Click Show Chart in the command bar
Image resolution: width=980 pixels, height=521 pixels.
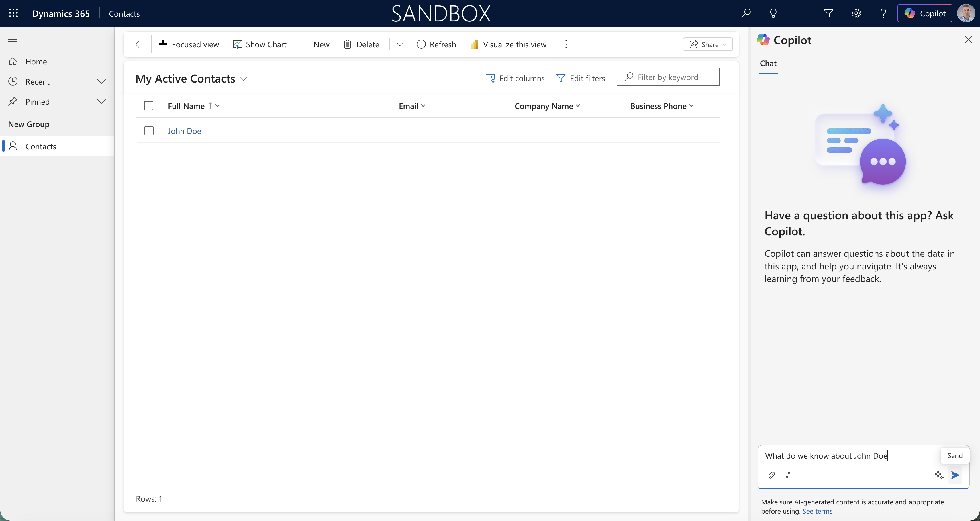[259, 44]
